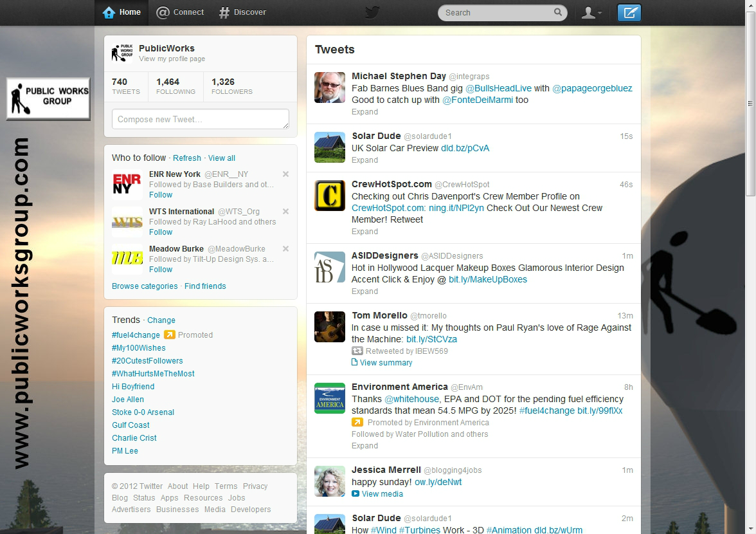Viewport: 756px width, 534px height.
Task: Open the Help footer link
Action: point(201,486)
